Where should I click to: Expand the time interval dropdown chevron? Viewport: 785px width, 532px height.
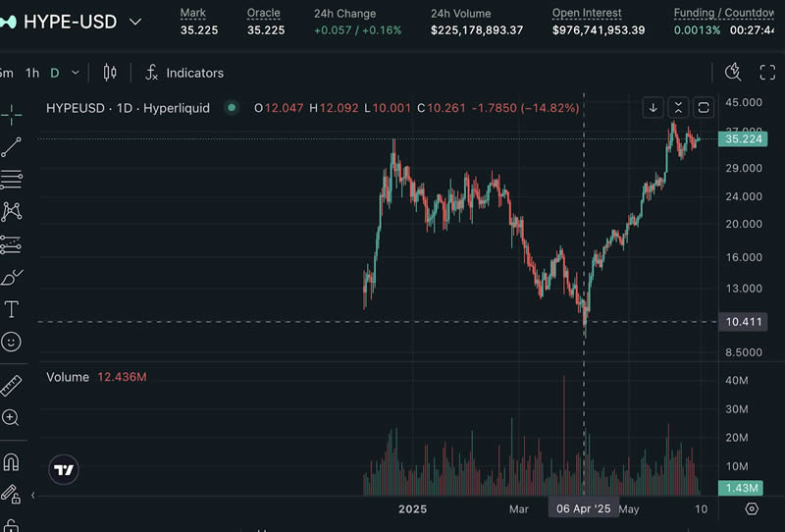point(76,73)
